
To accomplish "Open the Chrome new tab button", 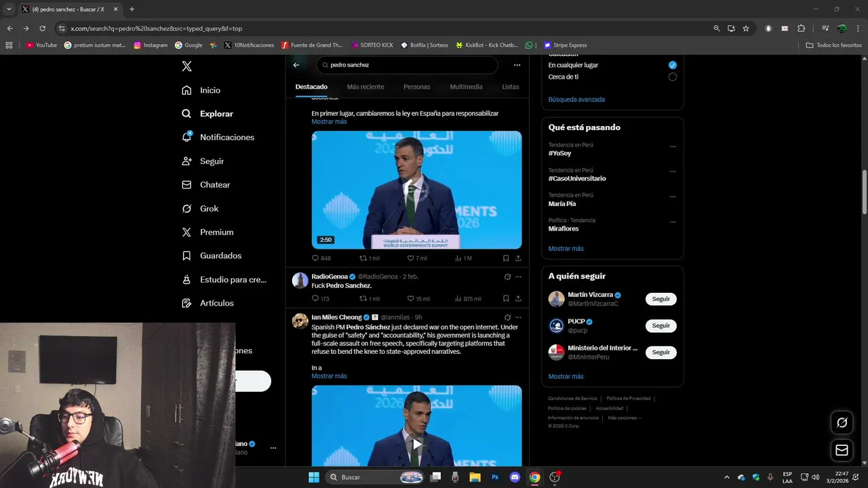I will [132, 9].
